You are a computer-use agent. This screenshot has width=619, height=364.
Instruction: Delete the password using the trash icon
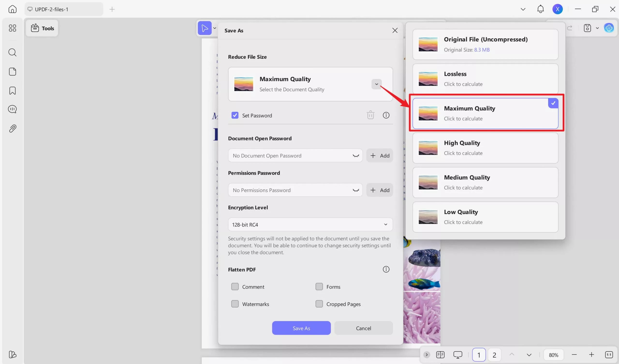[370, 115]
